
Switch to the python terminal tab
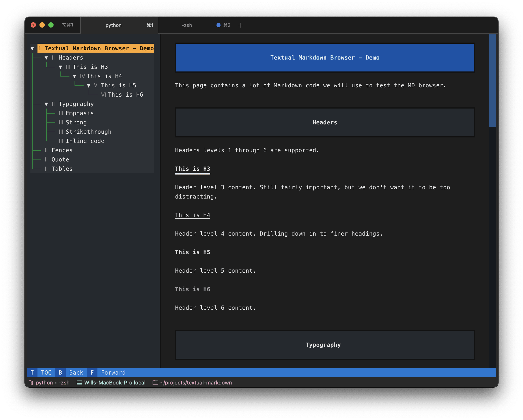[x=119, y=25]
